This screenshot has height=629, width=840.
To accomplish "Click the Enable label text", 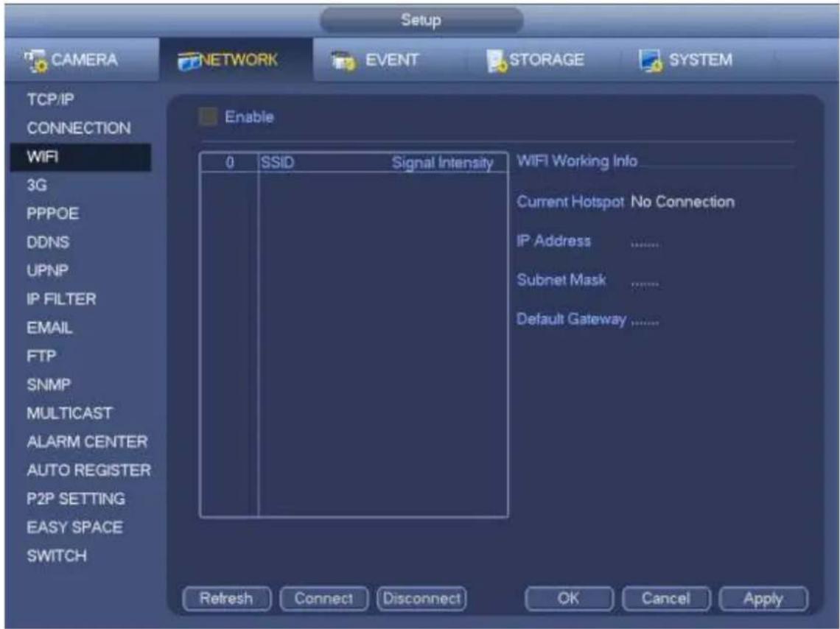I will (x=249, y=116).
